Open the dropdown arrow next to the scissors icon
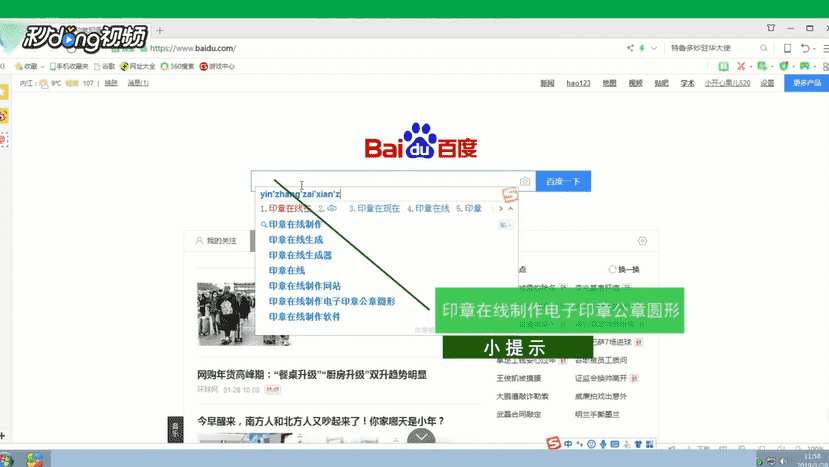829x467 pixels. pyautogui.click(x=750, y=67)
